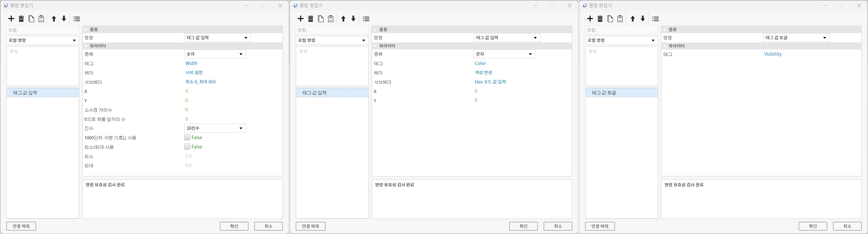Image resolution: width=868 pixels, height=234 pixels.
Task: Click 연결 해제 in the Color tag editor
Action: point(310,226)
